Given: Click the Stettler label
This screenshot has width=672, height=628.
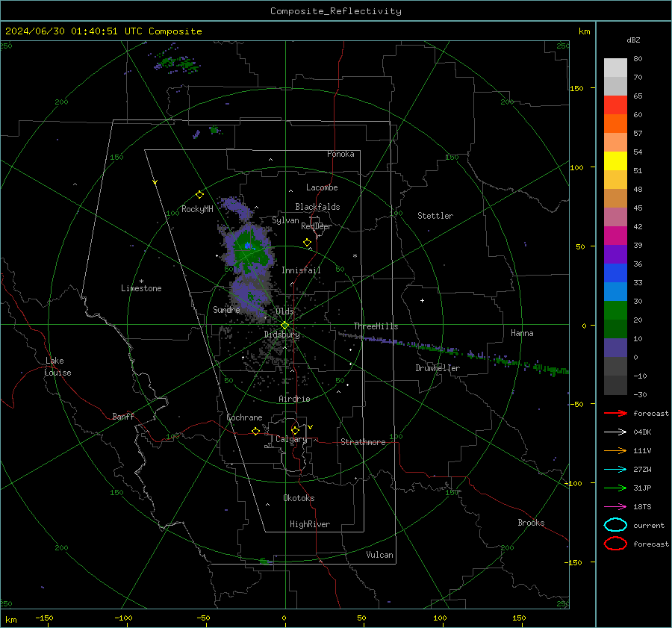Looking at the screenshot, I should [435, 216].
